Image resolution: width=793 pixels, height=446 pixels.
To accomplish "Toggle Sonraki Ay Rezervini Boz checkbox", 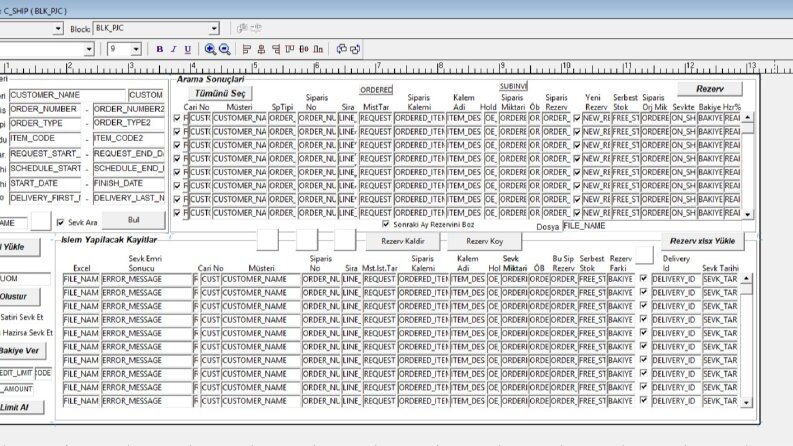I will coord(386,224).
